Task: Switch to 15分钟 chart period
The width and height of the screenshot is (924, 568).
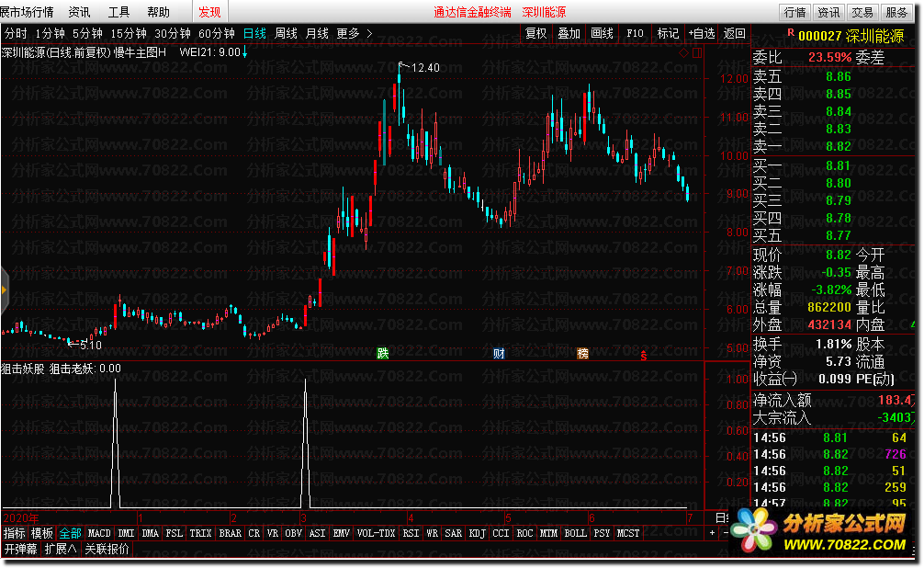Action: [129, 34]
